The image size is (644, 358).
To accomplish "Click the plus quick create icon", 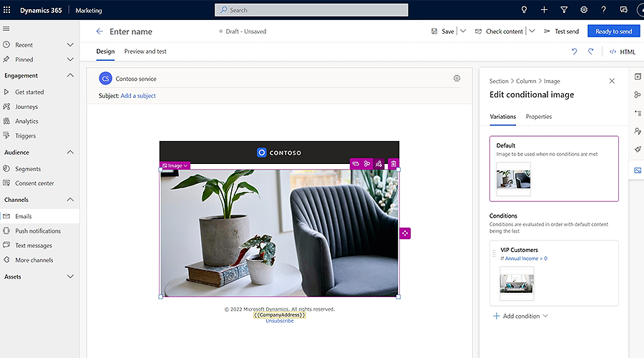I will (x=545, y=10).
